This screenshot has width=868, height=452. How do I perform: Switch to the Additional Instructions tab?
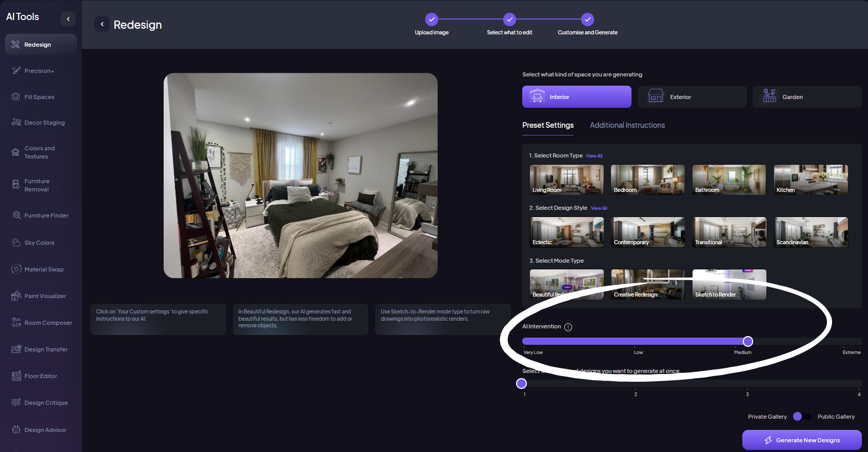pyautogui.click(x=627, y=125)
